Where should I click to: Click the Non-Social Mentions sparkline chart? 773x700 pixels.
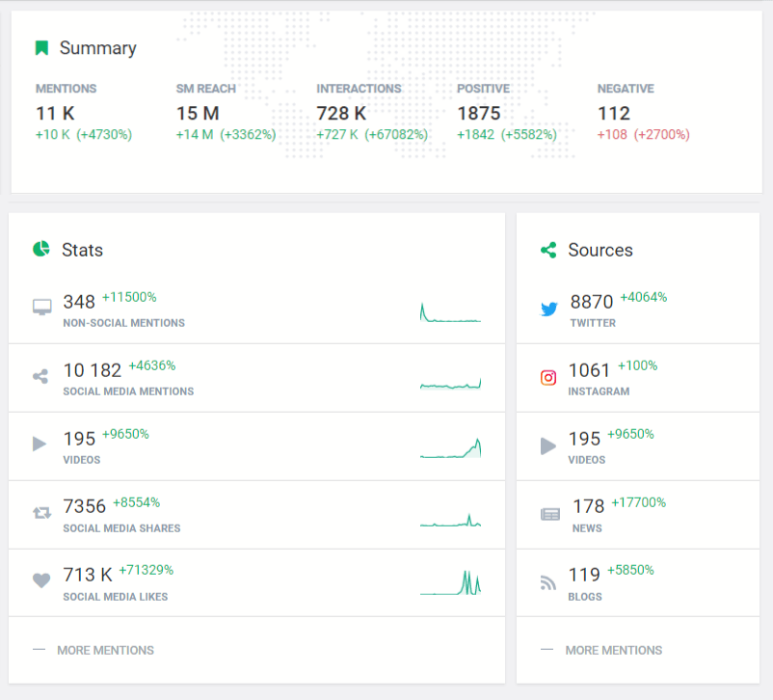tap(450, 312)
